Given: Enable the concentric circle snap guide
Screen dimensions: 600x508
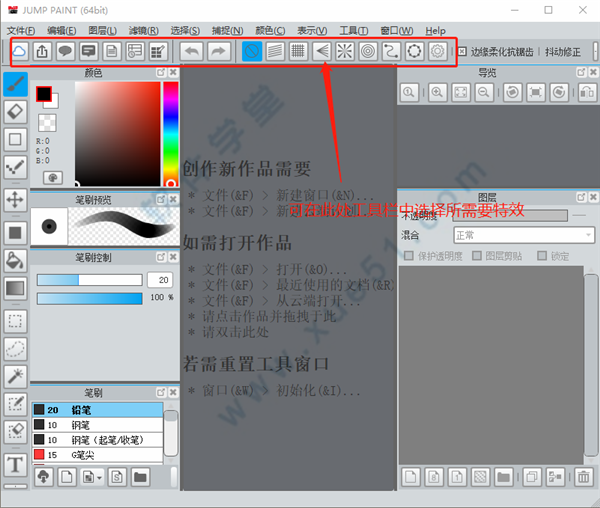Looking at the screenshot, I should click(368, 51).
